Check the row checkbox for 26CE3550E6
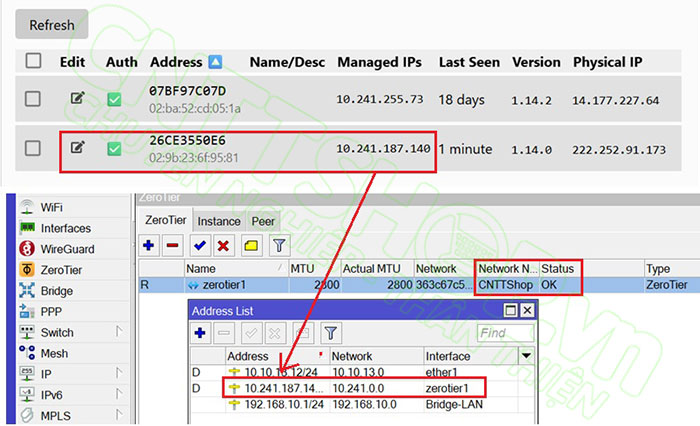The height and width of the screenshot is (426, 700). coord(33,148)
